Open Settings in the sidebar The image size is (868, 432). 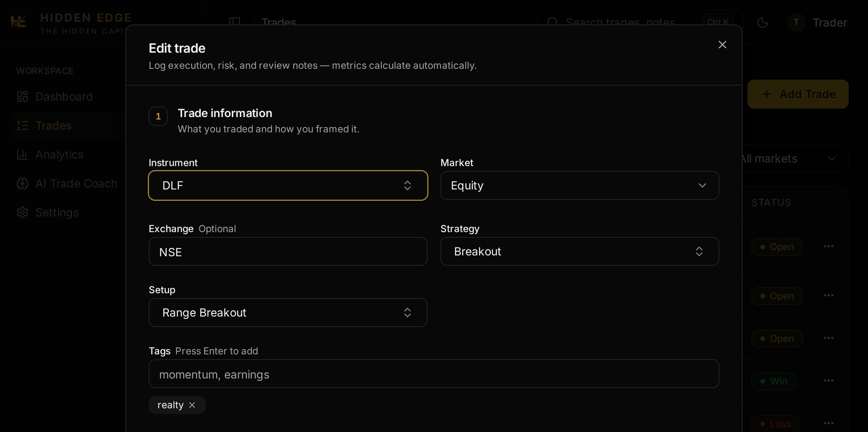click(x=64, y=212)
